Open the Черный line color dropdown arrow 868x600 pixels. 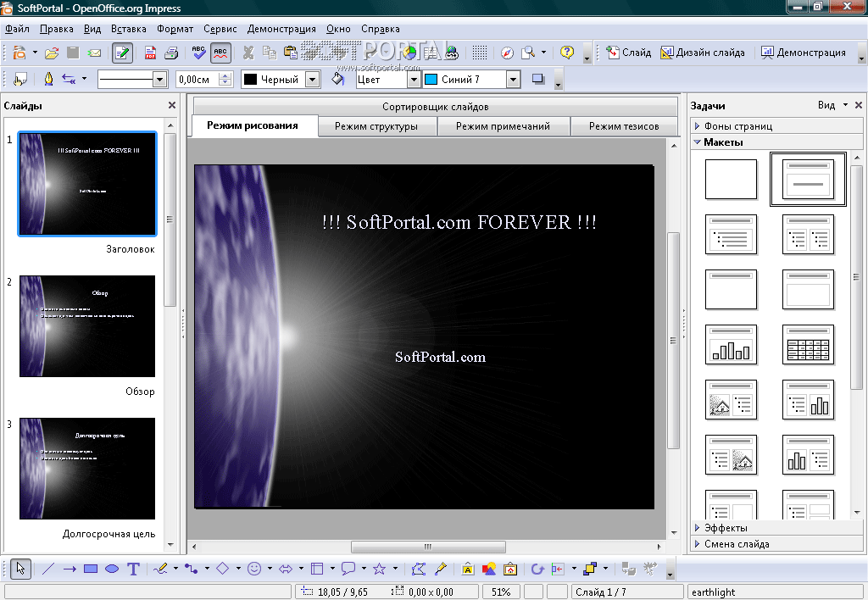click(x=313, y=80)
